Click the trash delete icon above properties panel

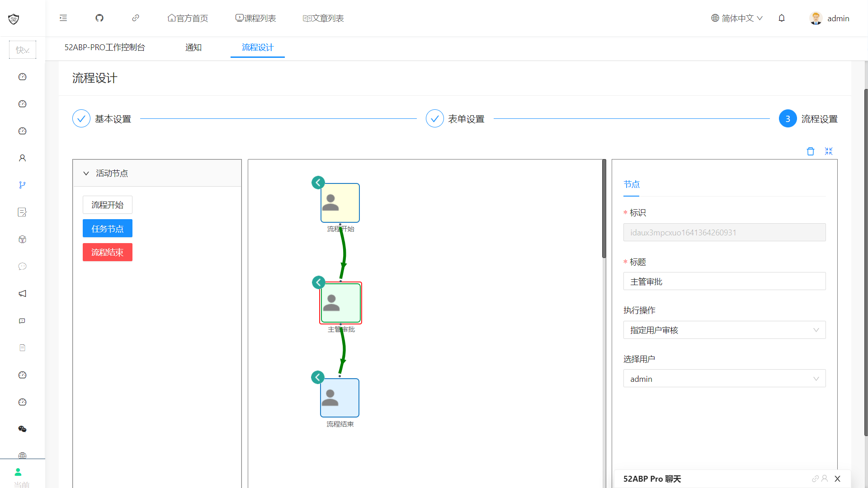tap(811, 151)
